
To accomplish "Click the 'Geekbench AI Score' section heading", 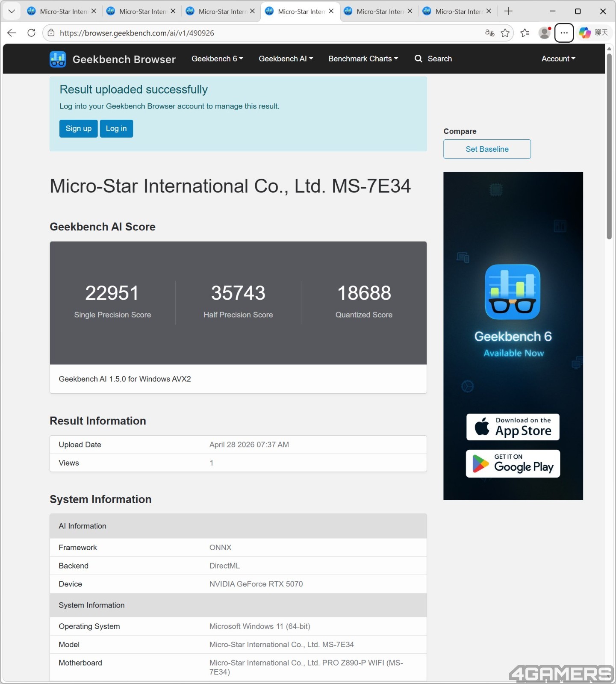I will tap(103, 227).
